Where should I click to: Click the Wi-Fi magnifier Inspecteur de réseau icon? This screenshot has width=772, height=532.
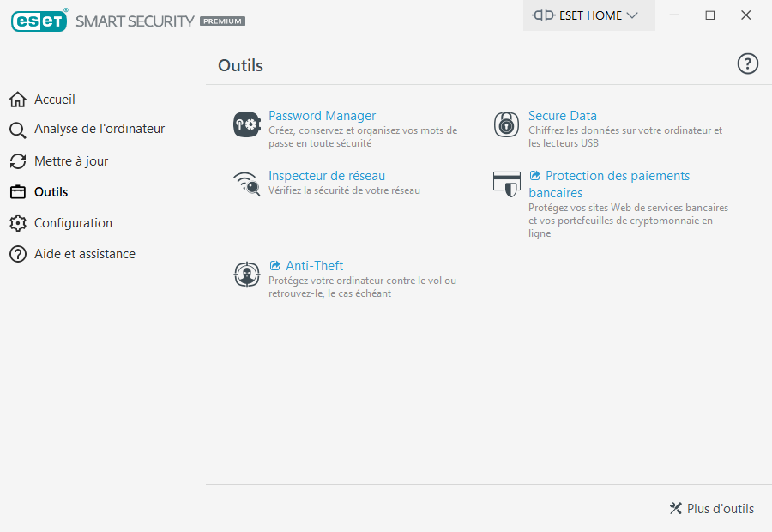click(247, 184)
